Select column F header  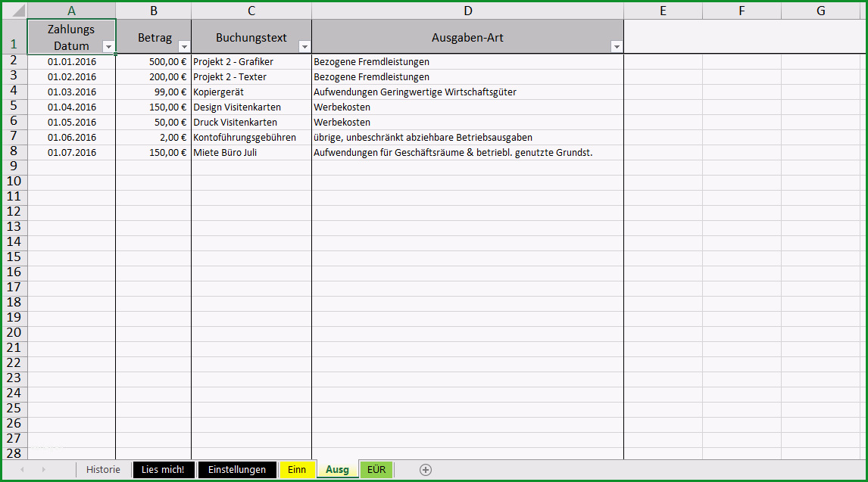coord(742,11)
